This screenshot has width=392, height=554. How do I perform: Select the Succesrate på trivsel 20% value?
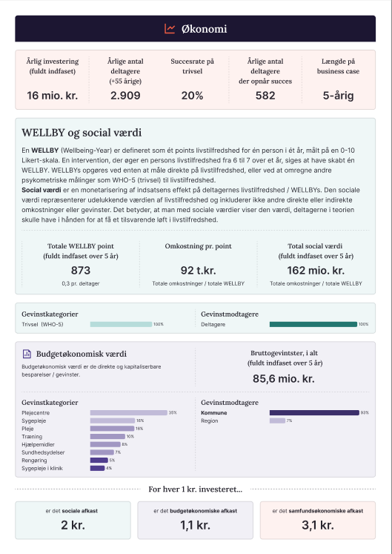(192, 96)
